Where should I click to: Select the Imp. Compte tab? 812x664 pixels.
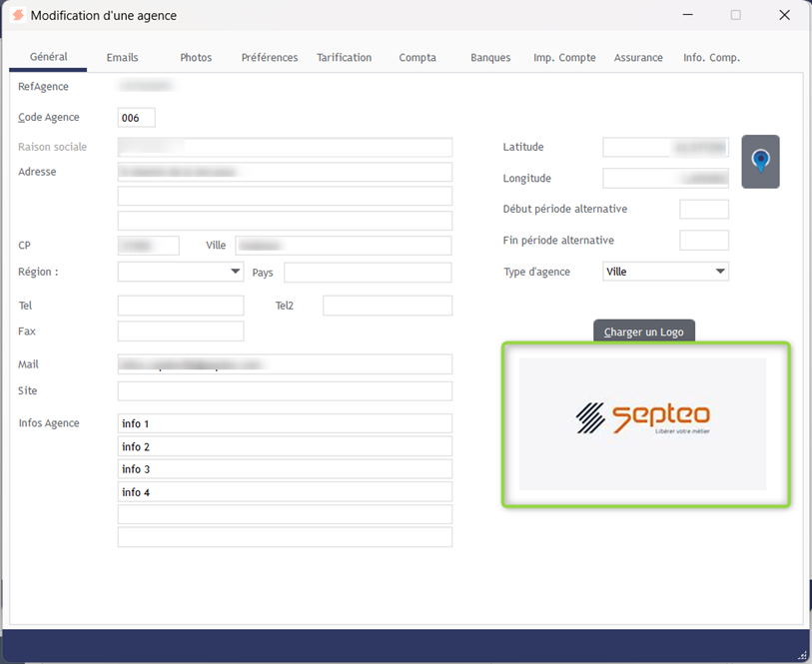pos(564,58)
